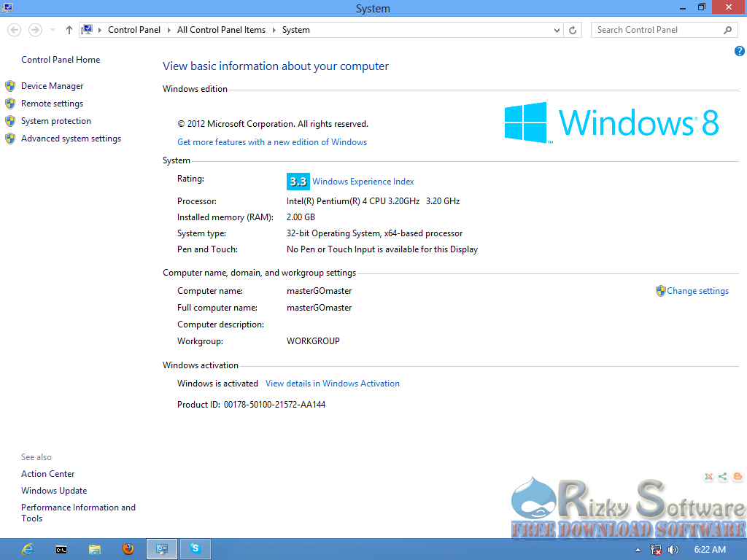Select All Control Panel Items breadcrumb
747x560 pixels.
pyautogui.click(x=221, y=30)
